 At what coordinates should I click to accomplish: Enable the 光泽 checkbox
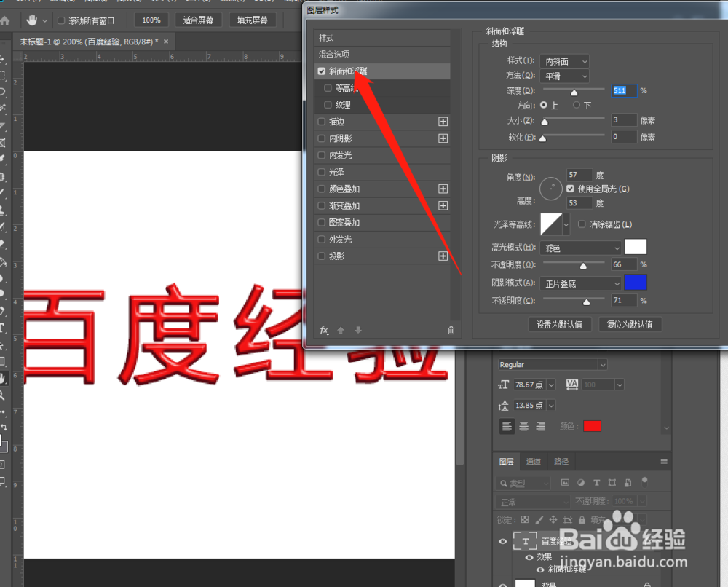pyautogui.click(x=321, y=172)
